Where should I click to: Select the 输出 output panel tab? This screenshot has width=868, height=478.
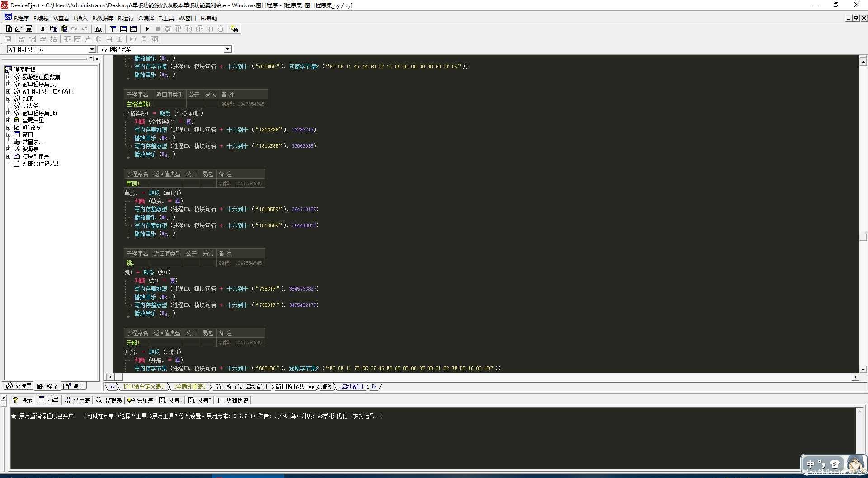click(x=49, y=400)
